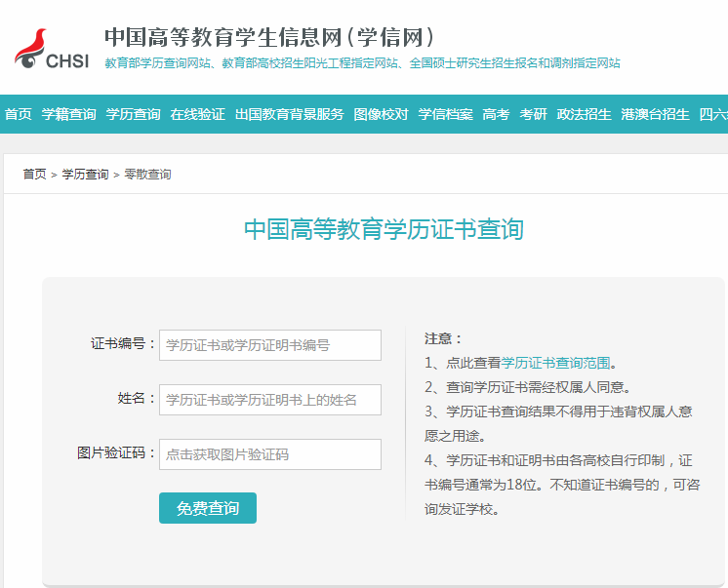The width and height of the screenshot is (728, 588).
Task: Select 图像校对 in the navigation bar
Action: (x=381, y=114)
